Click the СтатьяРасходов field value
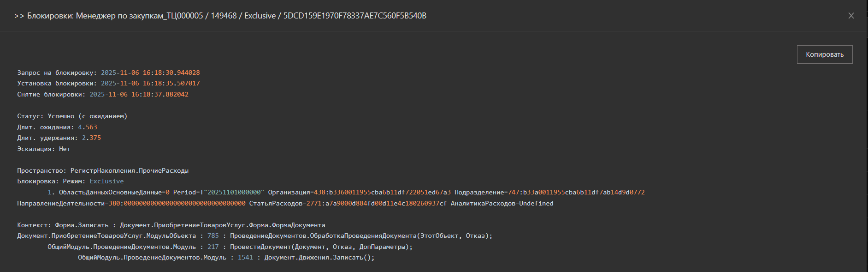This screenshot has height=272, width=868. (x=376, y=204)
